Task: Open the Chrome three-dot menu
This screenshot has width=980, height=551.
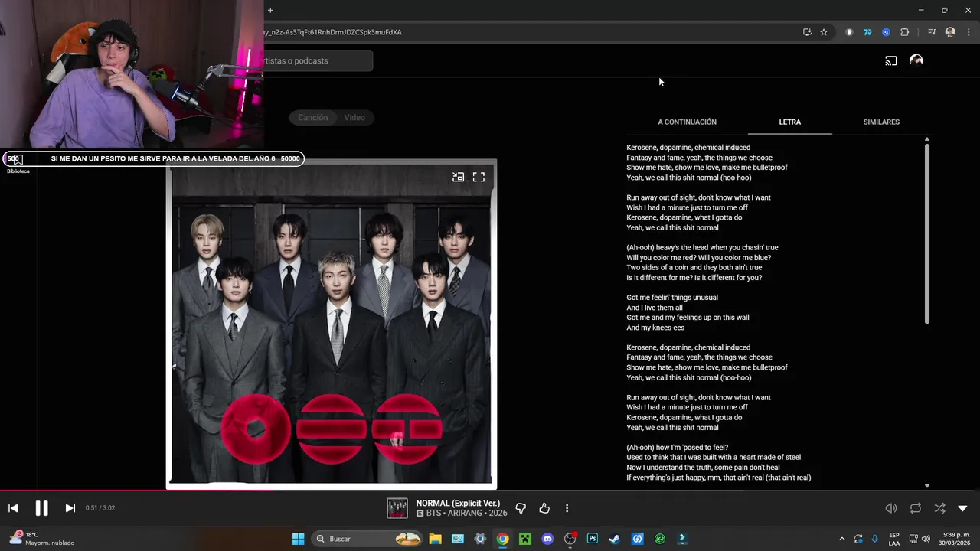Action: pyautogui.click(x=969, y=32)
